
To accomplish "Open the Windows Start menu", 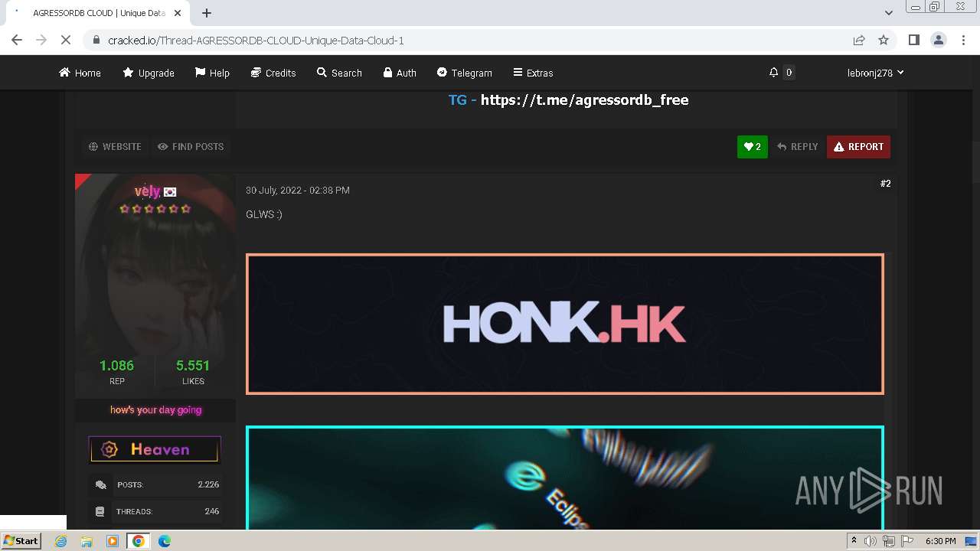I will pyautogui.click(x=21, y=540).
